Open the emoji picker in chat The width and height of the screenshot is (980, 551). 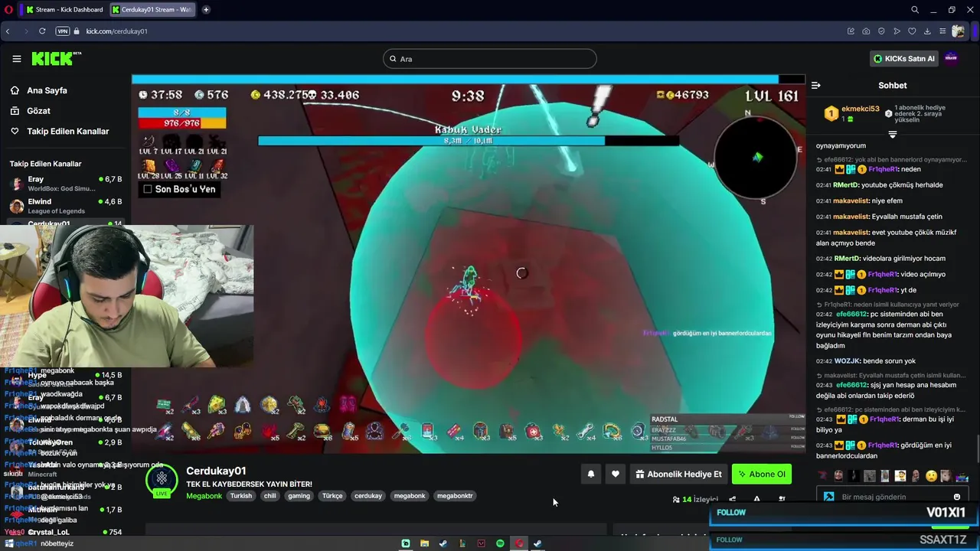click(x=957, y=497)
